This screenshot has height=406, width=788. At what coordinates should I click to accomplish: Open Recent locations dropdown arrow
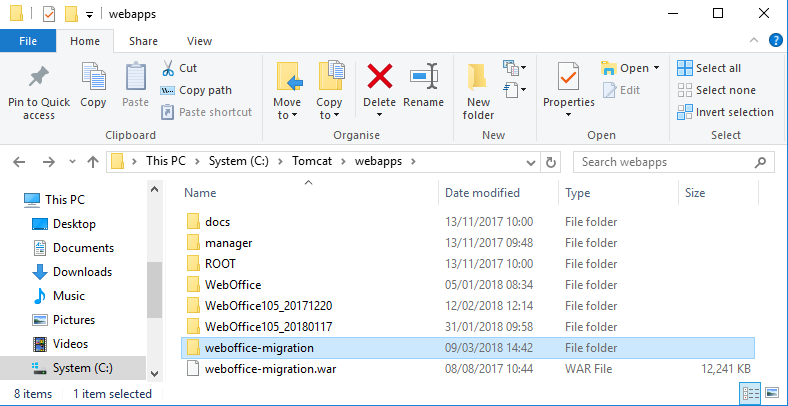[x=72, y=162]
